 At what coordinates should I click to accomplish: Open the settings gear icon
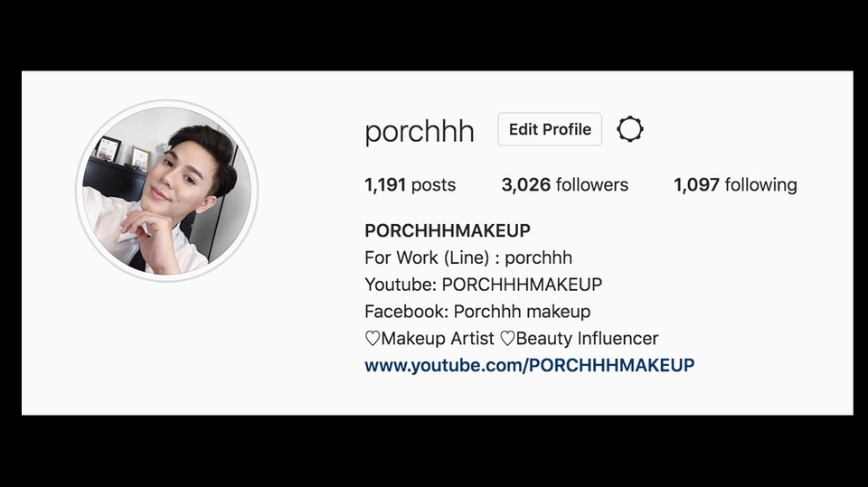click(630, 129)
